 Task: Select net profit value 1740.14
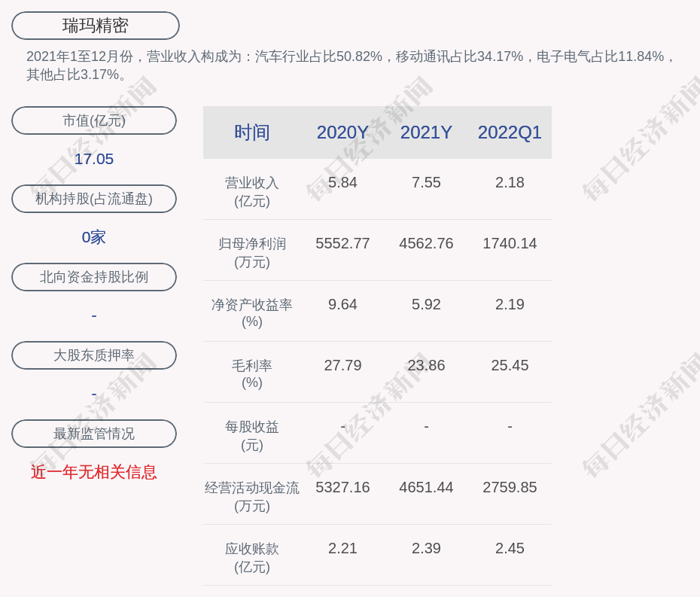coord(510,243)
